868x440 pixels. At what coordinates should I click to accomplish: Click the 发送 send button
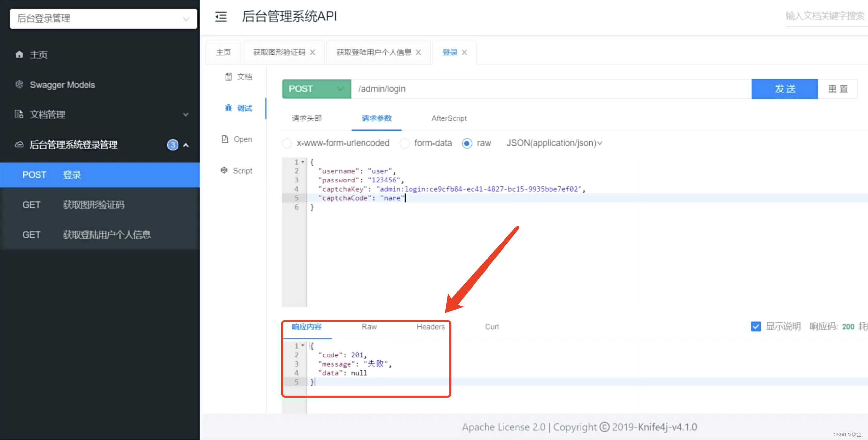click(784, 89)
